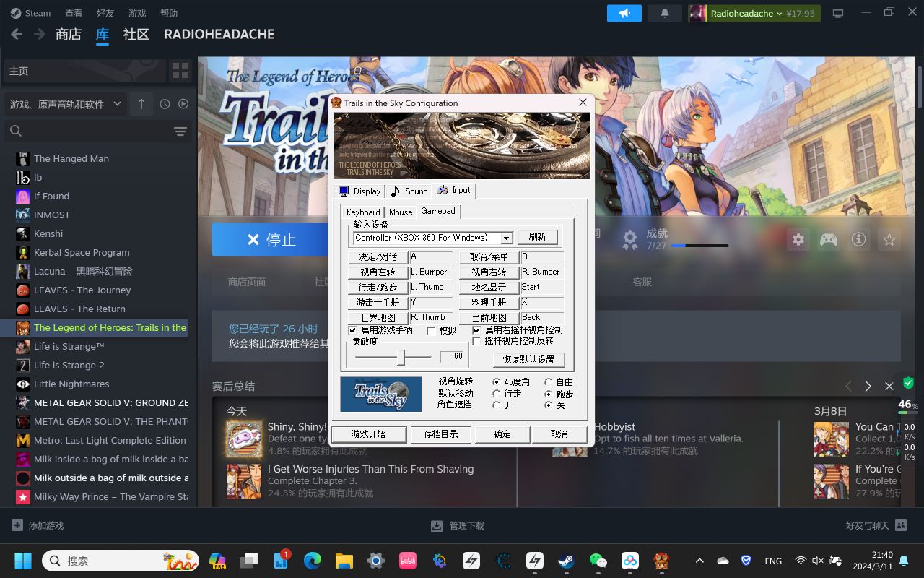Go back with Steam back arrow

point(17,34)
